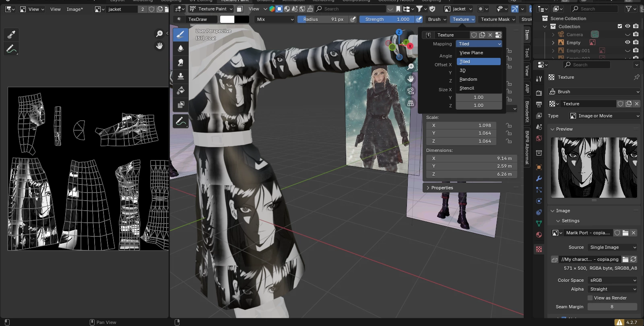This screenshot has height=326, width=644.
Task: Open the World properties tab
Action: (539, 139)
